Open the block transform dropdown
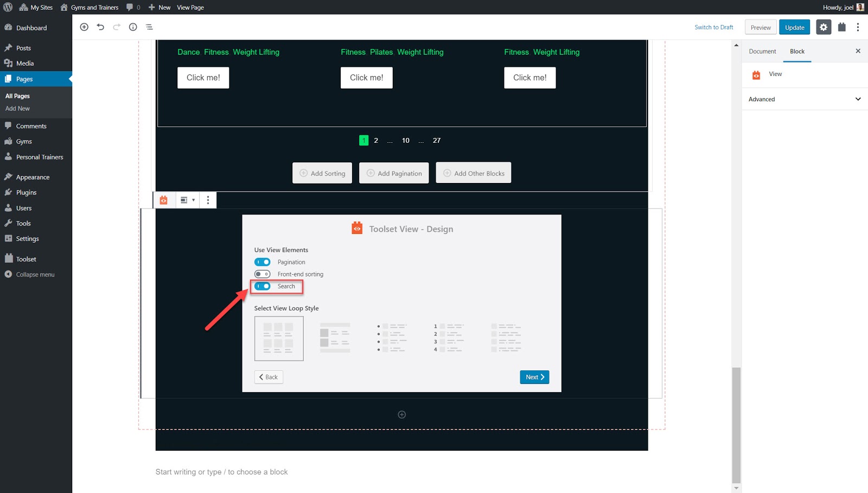 [x=187, y=200]
